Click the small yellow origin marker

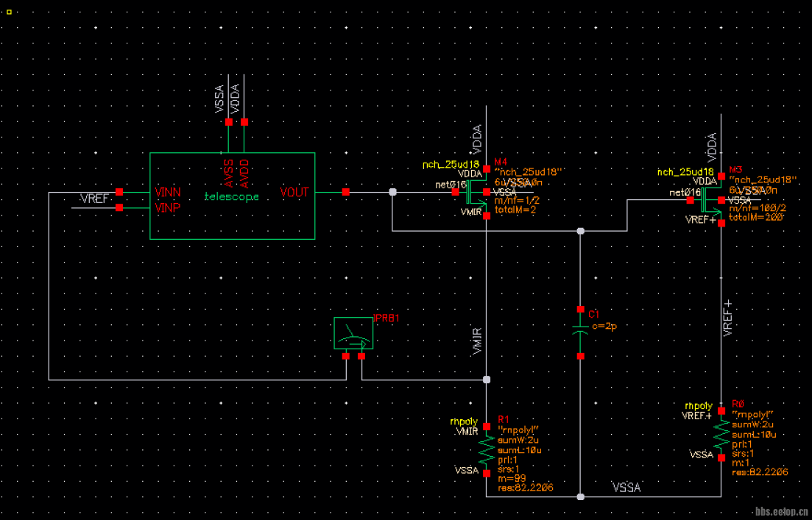[9, 12]
